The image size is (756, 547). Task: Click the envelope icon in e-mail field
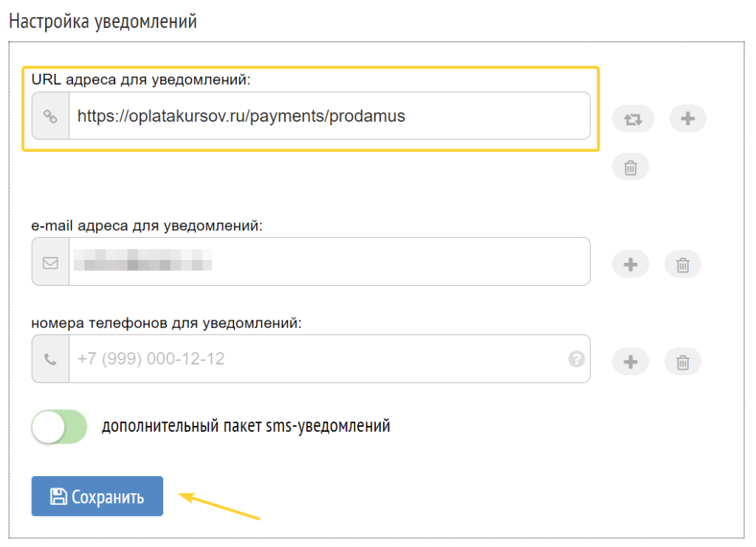[x=50, y=263]
